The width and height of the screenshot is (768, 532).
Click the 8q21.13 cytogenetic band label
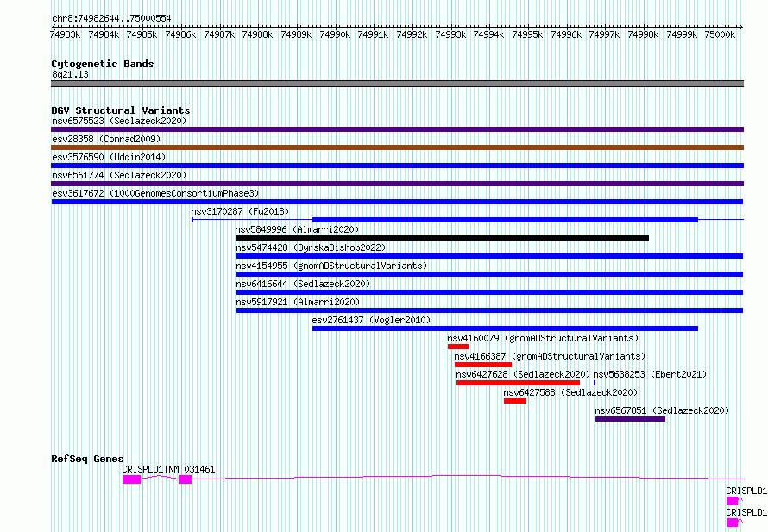[70, 74]
